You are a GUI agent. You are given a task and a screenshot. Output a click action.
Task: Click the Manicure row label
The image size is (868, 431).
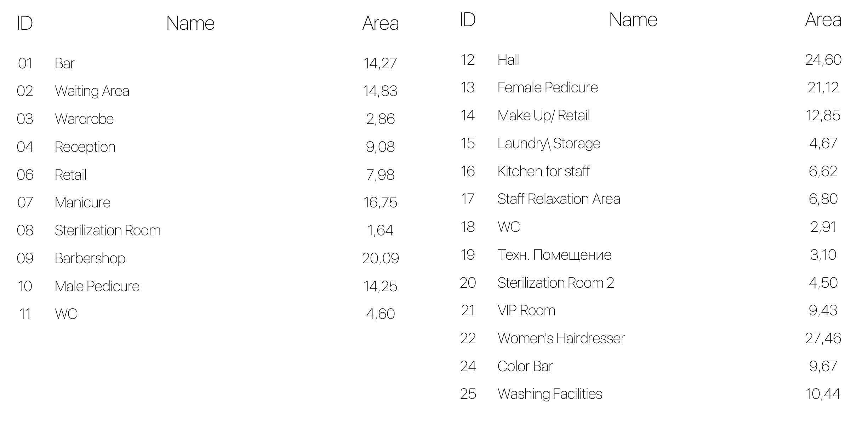[x=82, y=202]
